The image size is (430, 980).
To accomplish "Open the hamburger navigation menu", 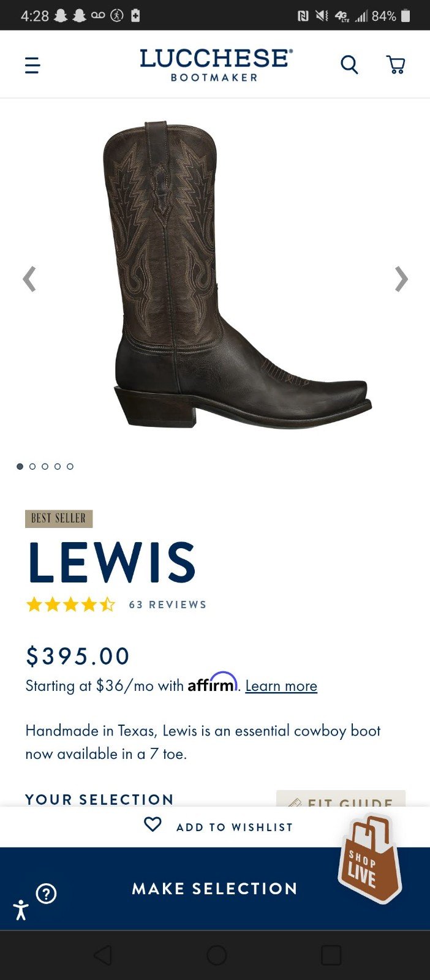I will click(32, 65).
